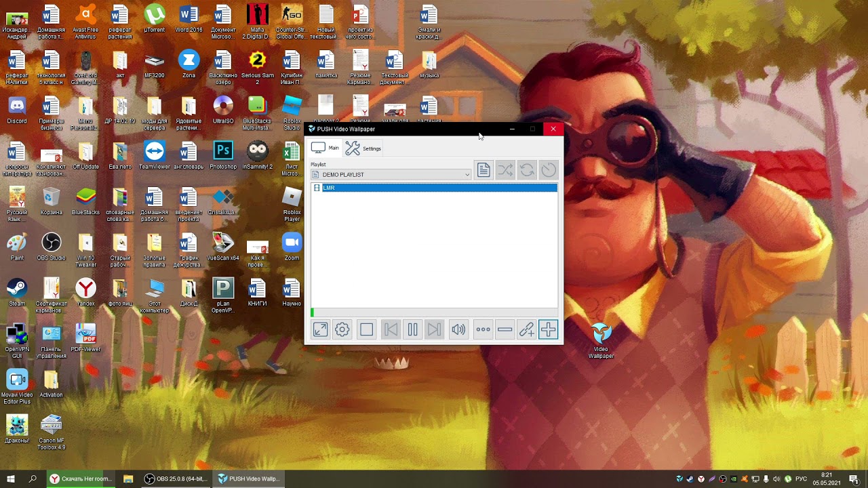This screenshot has height=488, width=868.
Task: Pause the video wallpaper
Action: coord(412,330)
